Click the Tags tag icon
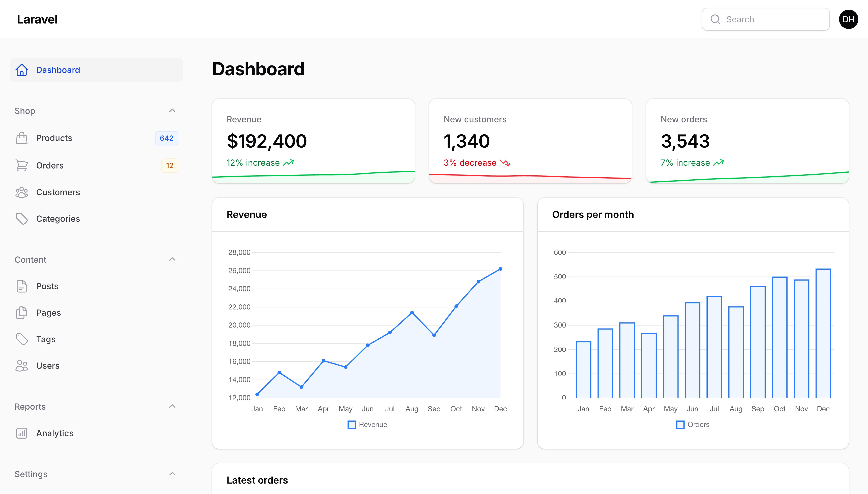Viewport: 868px width, 494px height. tap(22, 339)
